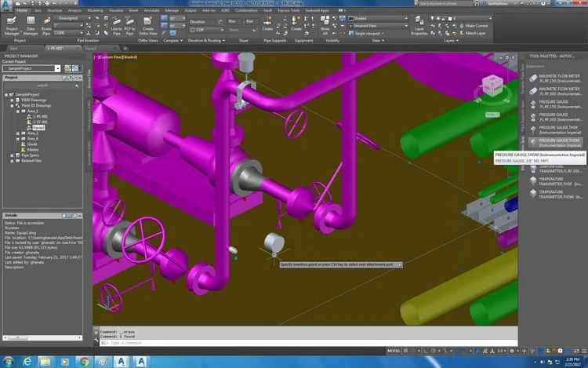Image resolution: width=588 pixels, height=368 pixels.
Task: Click the Windows Start button
Action: [x=9, y=362]
